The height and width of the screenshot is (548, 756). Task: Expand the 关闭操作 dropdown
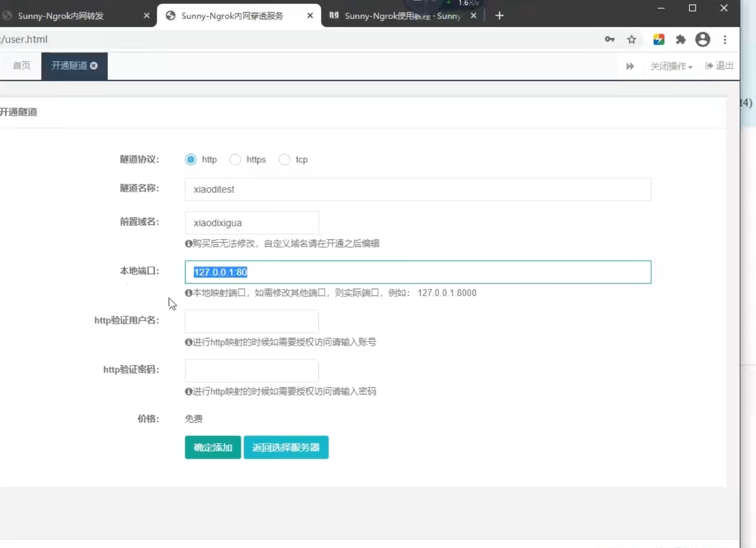click(x=671, y=66)
